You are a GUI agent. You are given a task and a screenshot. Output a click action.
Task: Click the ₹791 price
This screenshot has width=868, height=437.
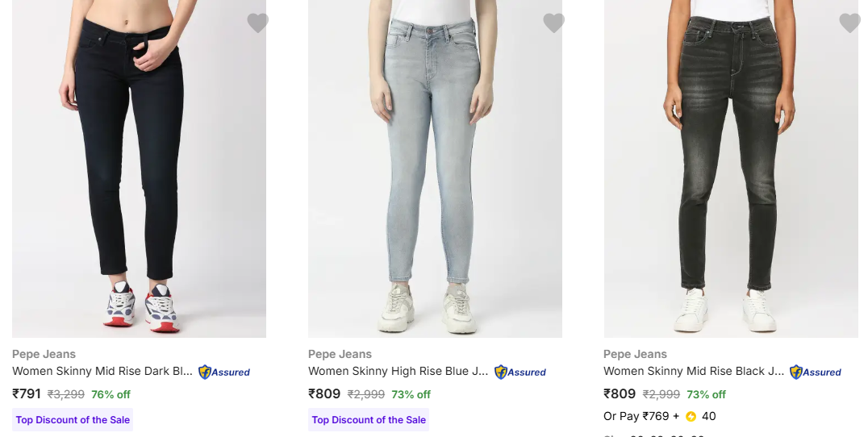27,394
